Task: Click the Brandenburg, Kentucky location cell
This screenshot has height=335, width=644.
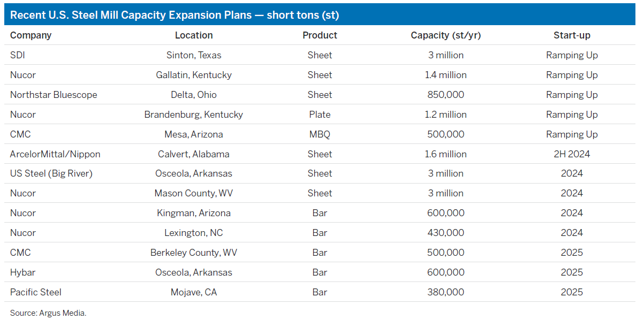Action: coord(194,115)
